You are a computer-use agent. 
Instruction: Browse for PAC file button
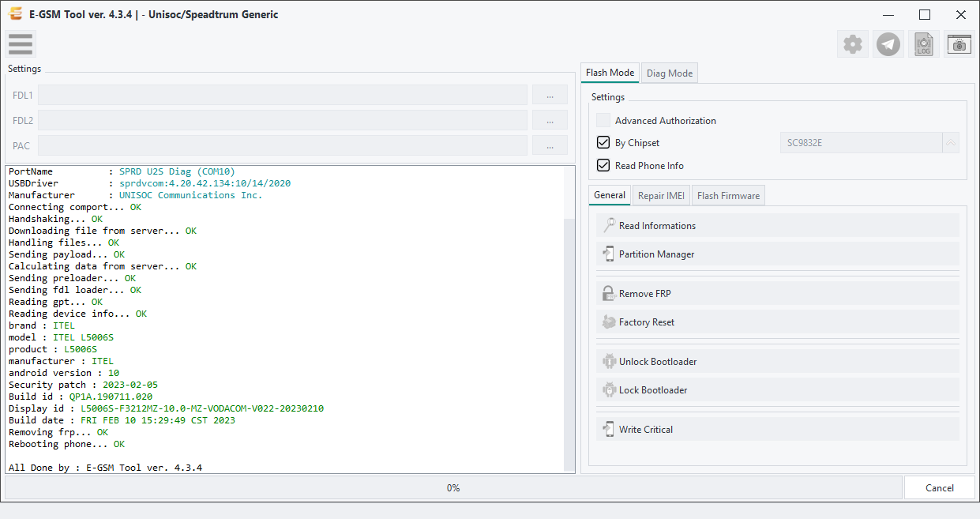(x=550, y=145)
